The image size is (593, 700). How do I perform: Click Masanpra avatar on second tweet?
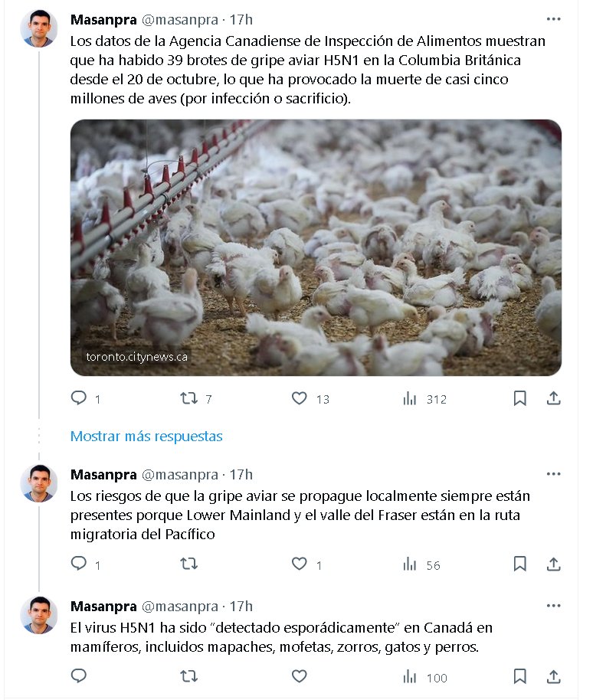(x=39, y=483)
